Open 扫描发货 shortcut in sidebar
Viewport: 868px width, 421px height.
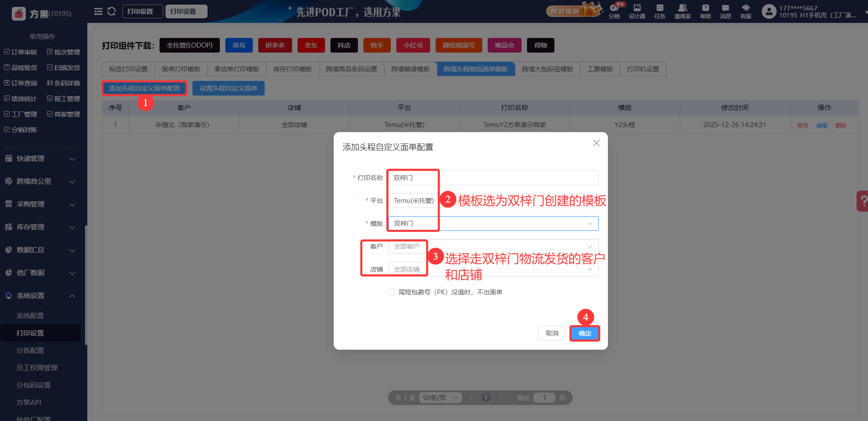pos(64,68)
